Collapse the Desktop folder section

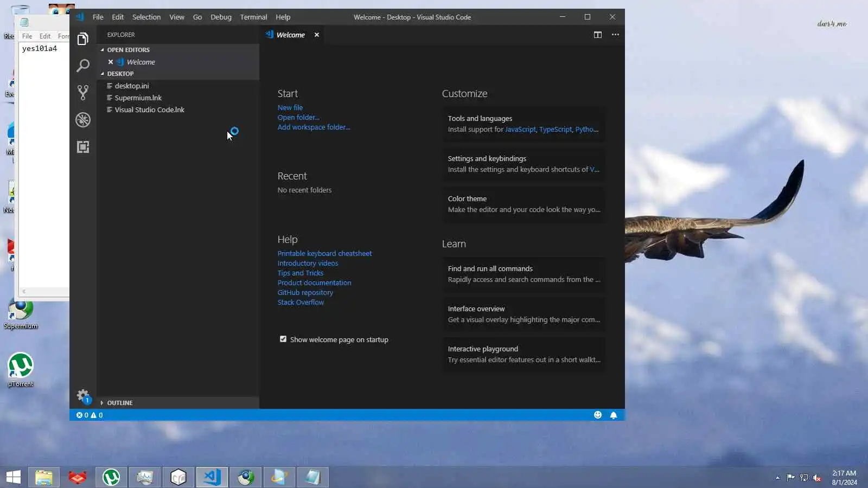178,74
